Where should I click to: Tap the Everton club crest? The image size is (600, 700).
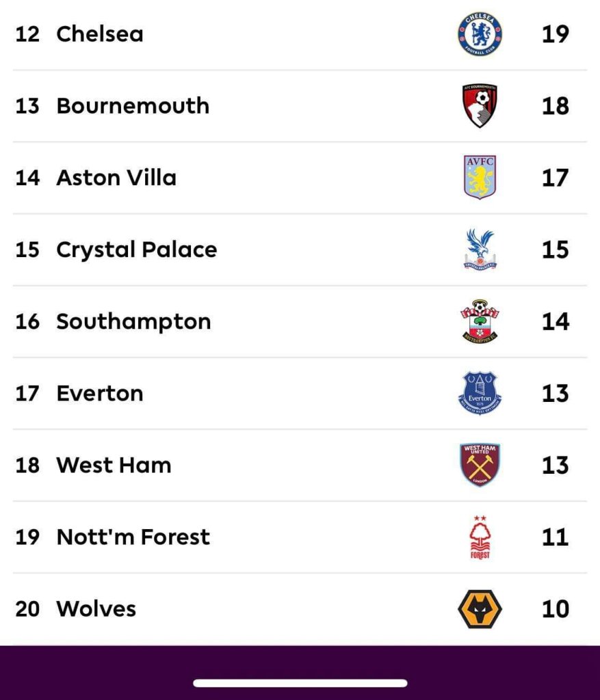[480, 393]
